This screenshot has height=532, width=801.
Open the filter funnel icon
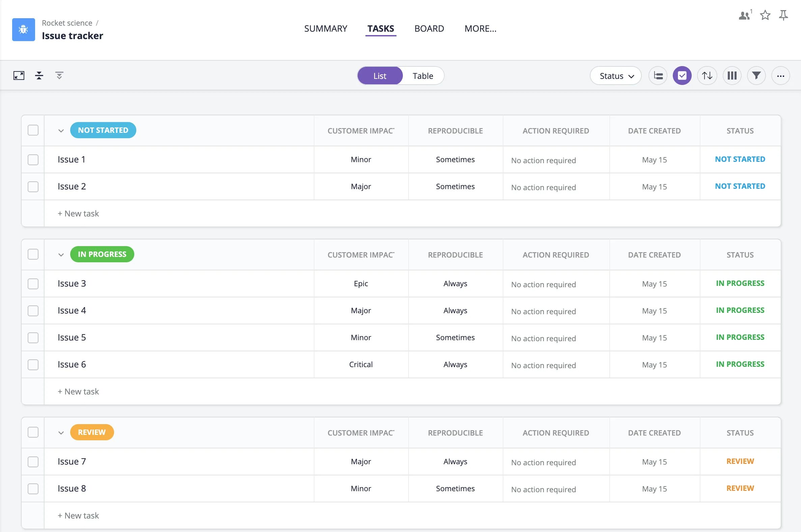[x=756, y=76]
